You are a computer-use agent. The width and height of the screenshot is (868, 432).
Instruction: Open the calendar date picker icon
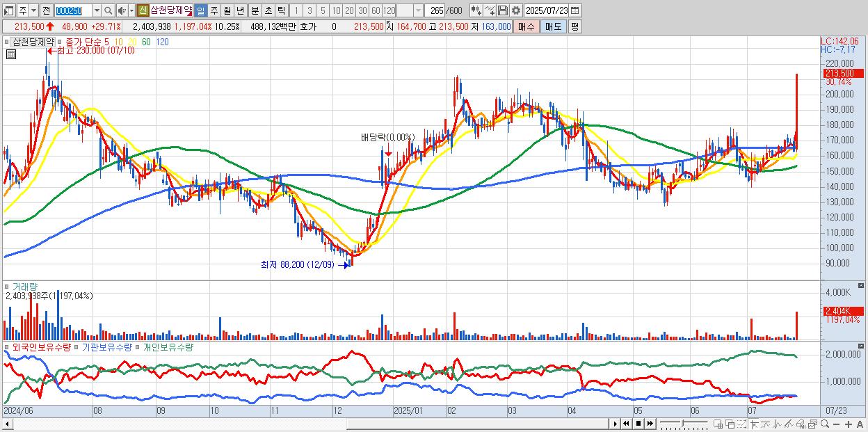click(574, 10)
